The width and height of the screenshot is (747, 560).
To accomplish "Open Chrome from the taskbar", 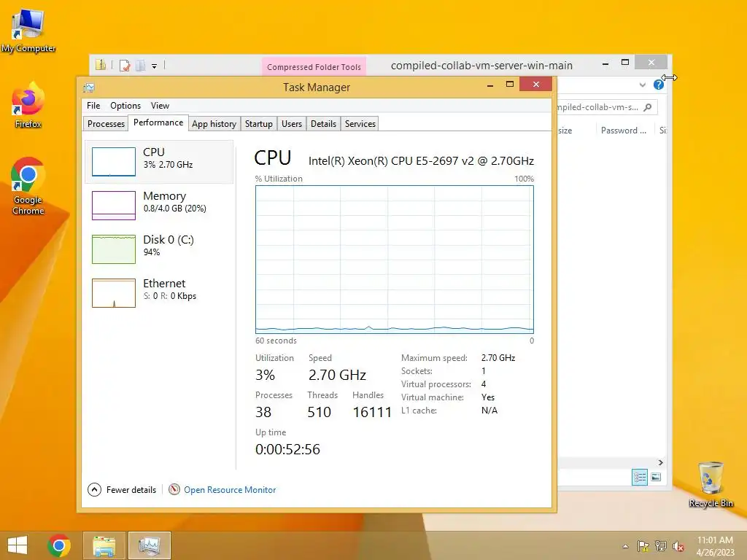I will click(59, 545).
